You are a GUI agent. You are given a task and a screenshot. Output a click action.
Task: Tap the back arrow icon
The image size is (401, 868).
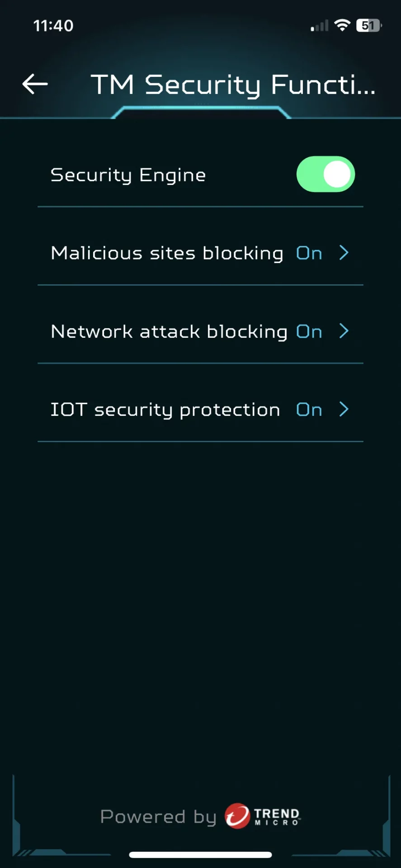pyautogui.click(x=35, y=84)
